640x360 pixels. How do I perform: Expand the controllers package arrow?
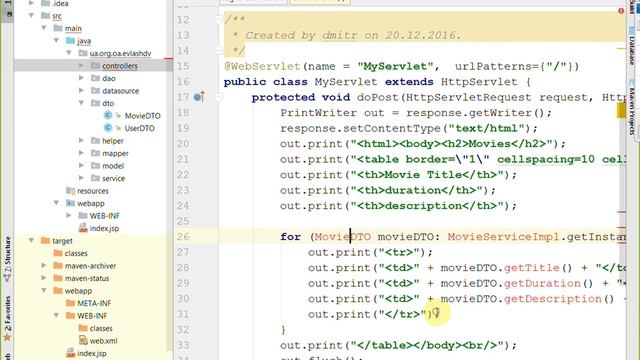point(81,65)
